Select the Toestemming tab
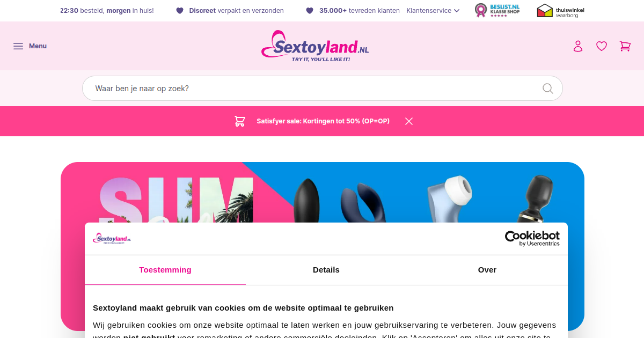This screenshot has width=644, height=338. (x=165, y=270)
